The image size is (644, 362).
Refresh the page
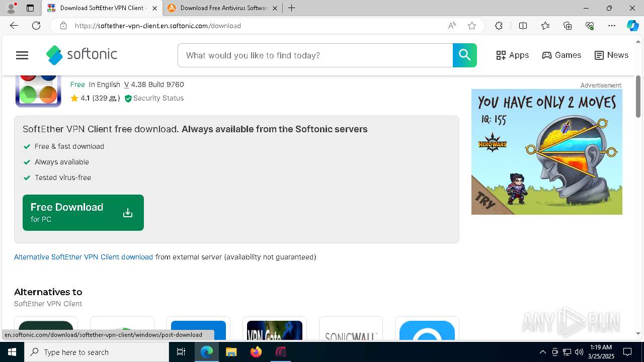(36, 26)
